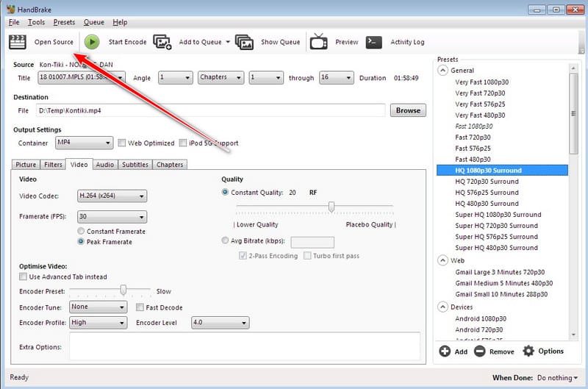Click the Preview television icon
588x389 pixels.
[318, 42]
